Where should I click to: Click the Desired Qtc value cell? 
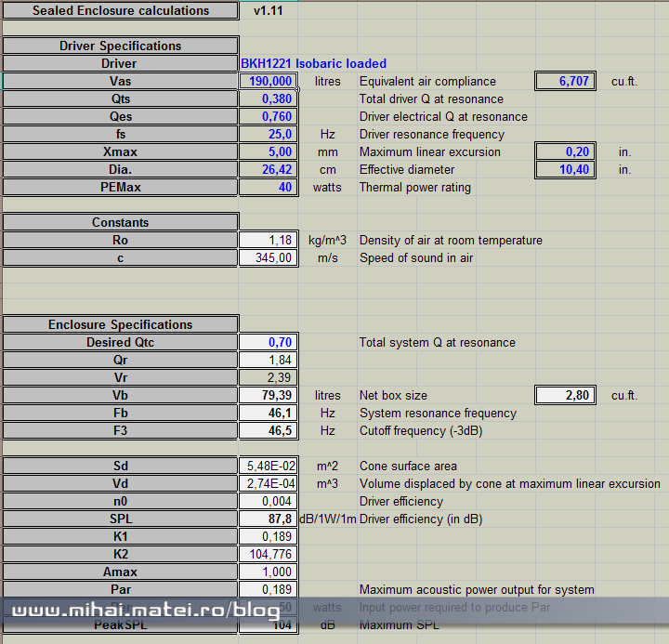269,343
